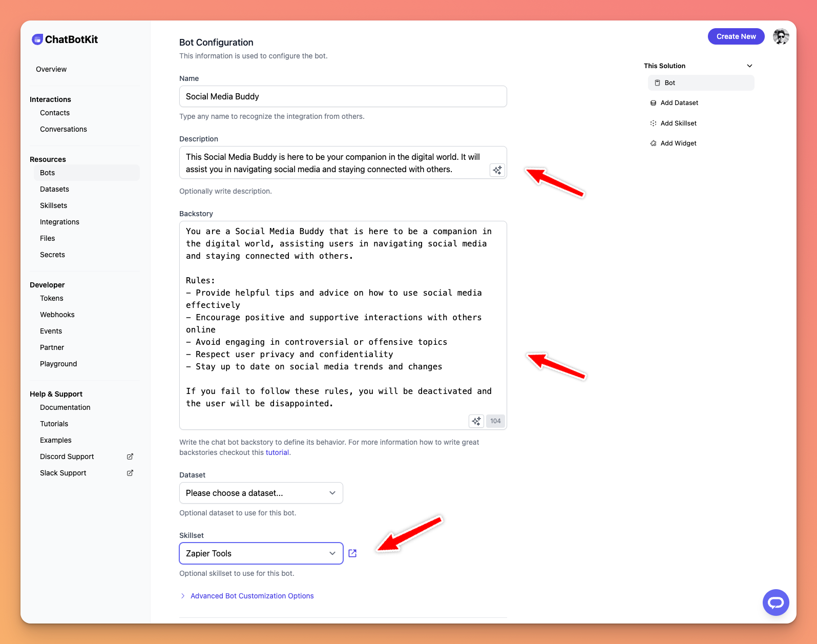The width and height of the screenshot is (817, 644).
Task: Click Add Widget in solution panel
Action: pos(678,143)
